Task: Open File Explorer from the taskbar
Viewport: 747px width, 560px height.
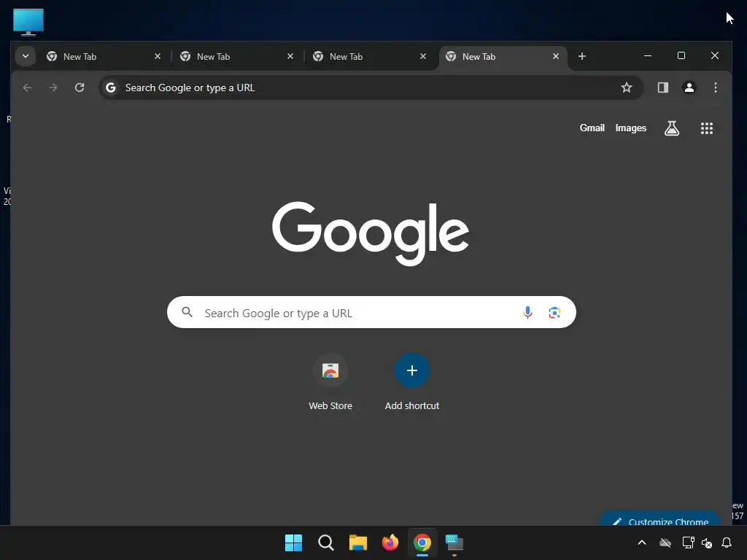Action: (357, 542)
